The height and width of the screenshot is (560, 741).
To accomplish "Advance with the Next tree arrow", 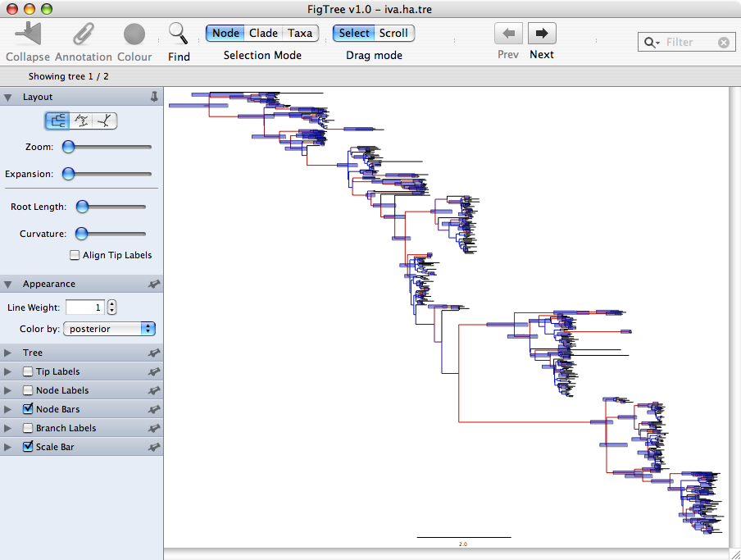I will 542,34.
